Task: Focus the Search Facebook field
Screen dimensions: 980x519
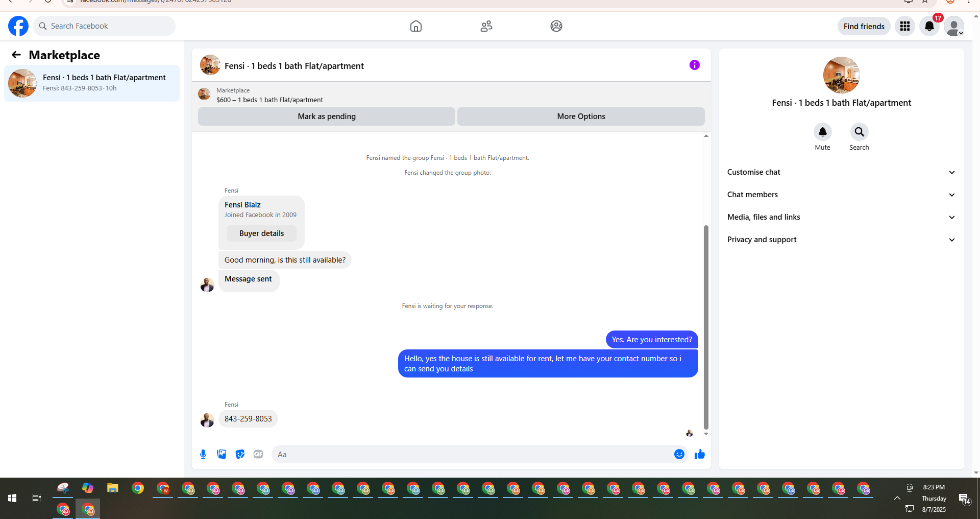Action: click(104, 26)
